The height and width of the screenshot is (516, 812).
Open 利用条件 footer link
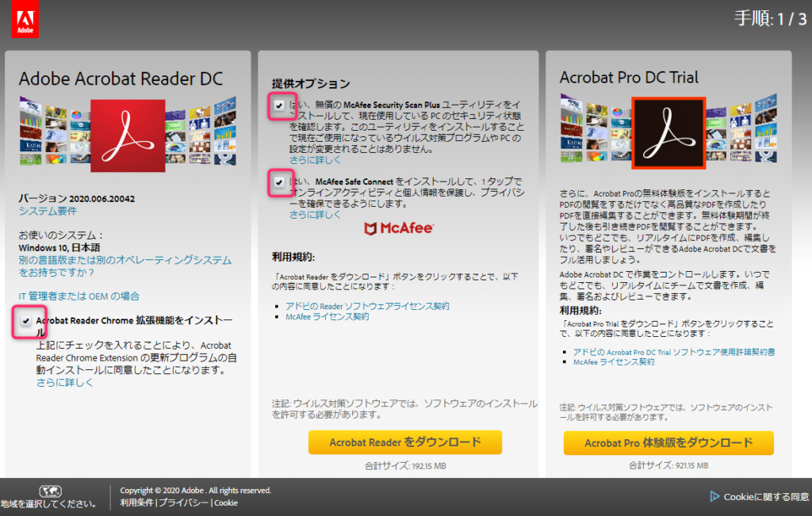point(136,503)
